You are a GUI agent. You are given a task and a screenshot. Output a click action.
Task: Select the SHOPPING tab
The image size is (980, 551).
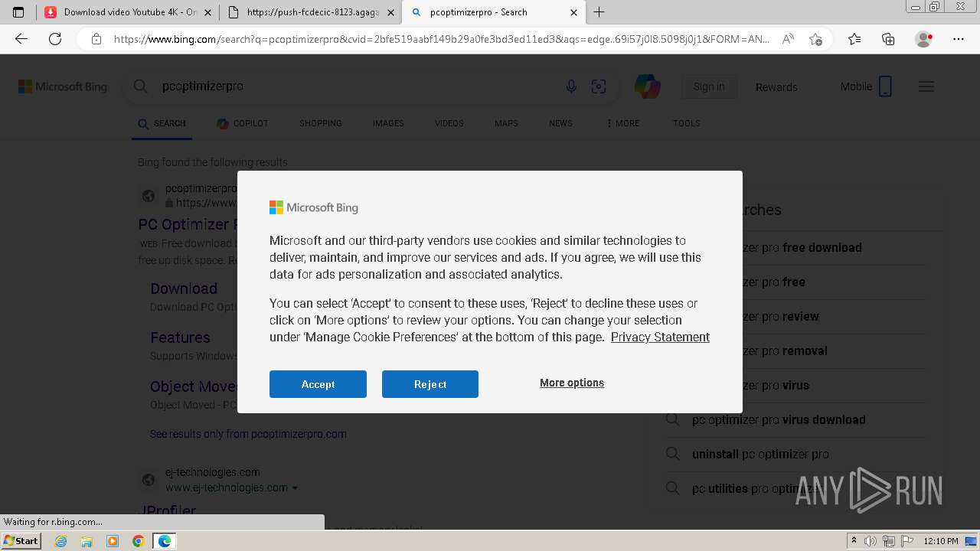321,123
